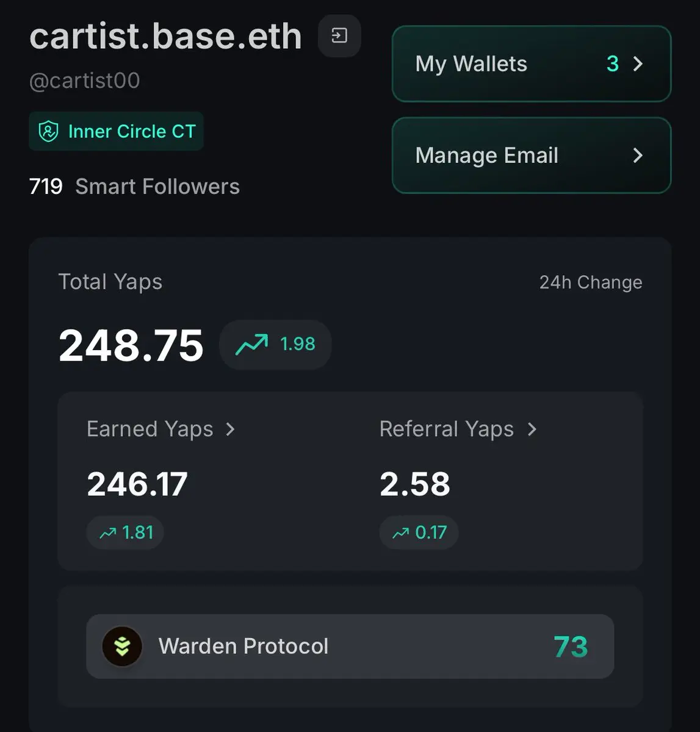
Task: Click the Warden Protocol score 73
Action: click(x=571, y=647)
